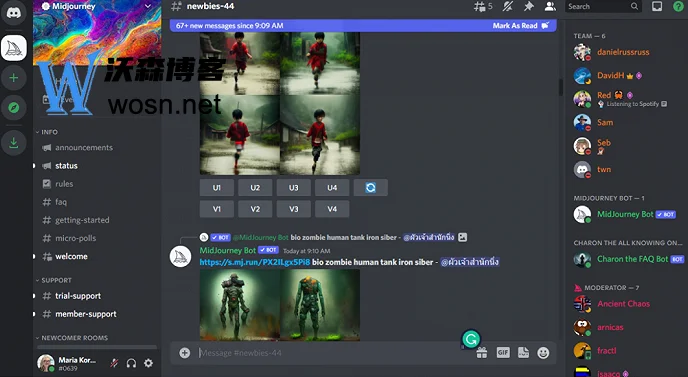
Task: Open the sticker picker icon
Action: pyautogui.click(x=523, y=353)
